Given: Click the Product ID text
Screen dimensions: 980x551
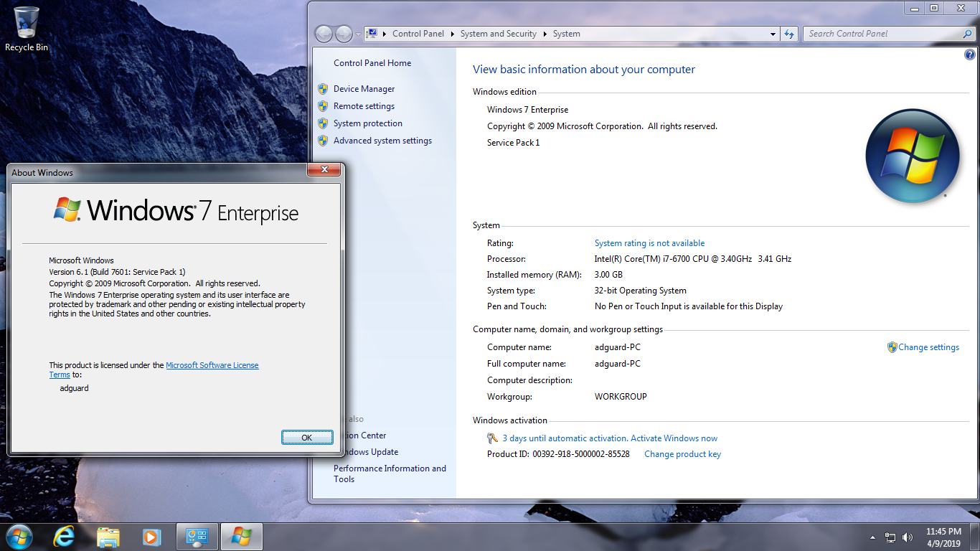Looking at the screenshot, I should pos(558,454).
